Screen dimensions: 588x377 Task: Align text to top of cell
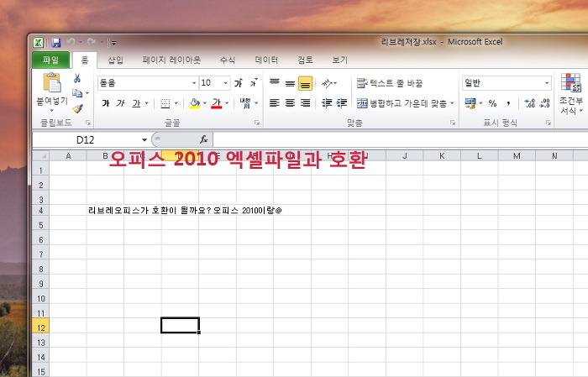click(275, 83)
